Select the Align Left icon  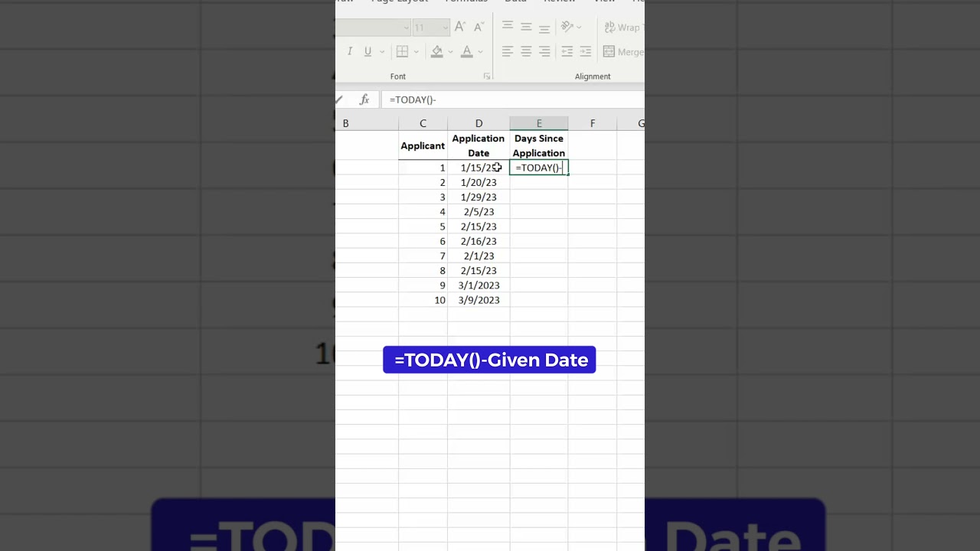pos(507,51)
